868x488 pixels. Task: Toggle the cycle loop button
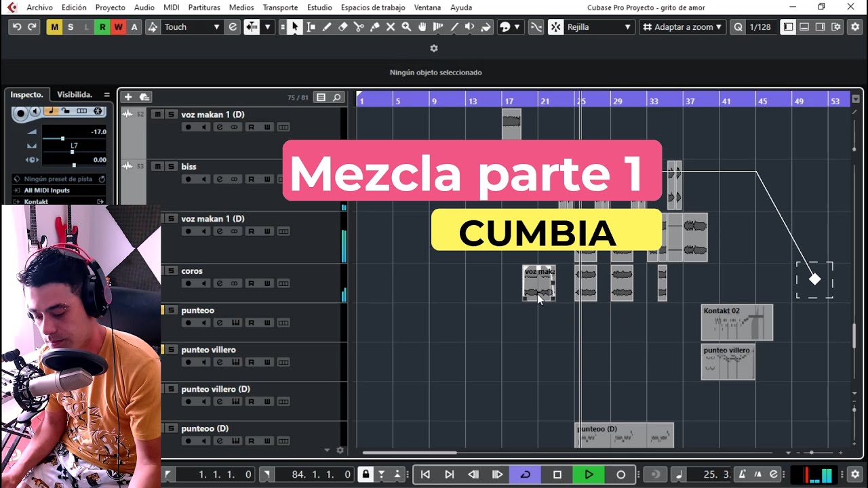click(x=526, y=474)
